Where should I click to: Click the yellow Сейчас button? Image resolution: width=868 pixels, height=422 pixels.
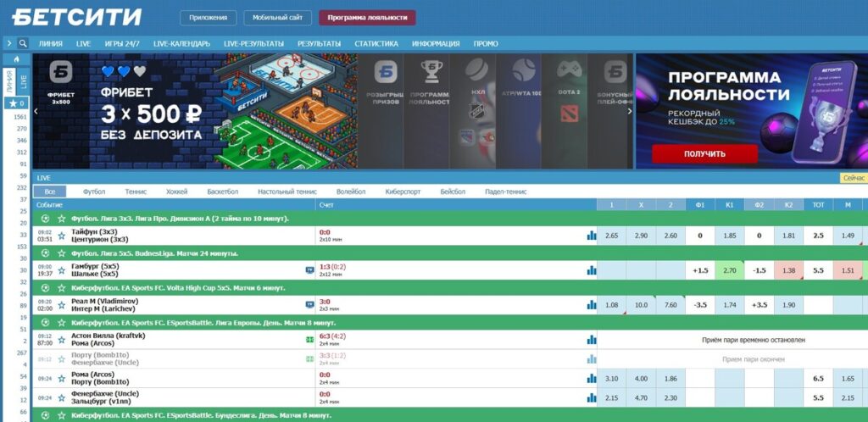pos(854,178)
